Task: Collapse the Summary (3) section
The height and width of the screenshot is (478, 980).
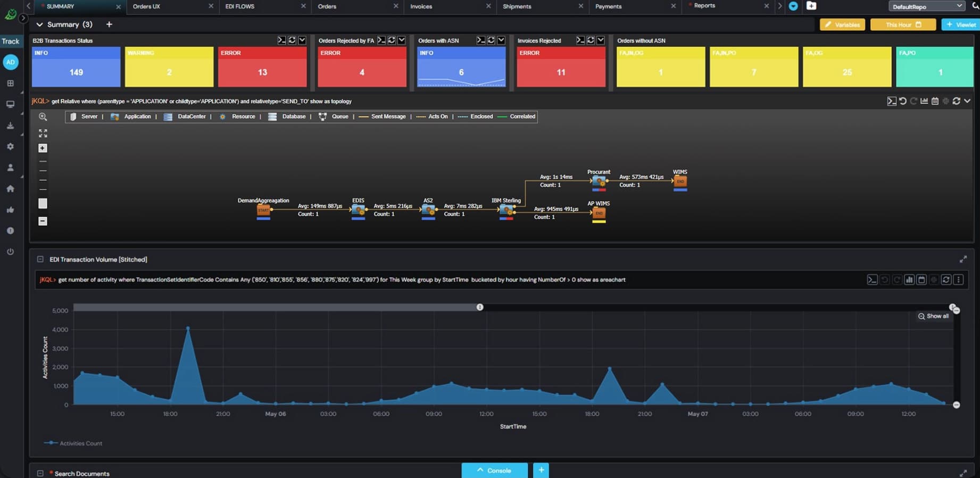Action: click(39, 24)
